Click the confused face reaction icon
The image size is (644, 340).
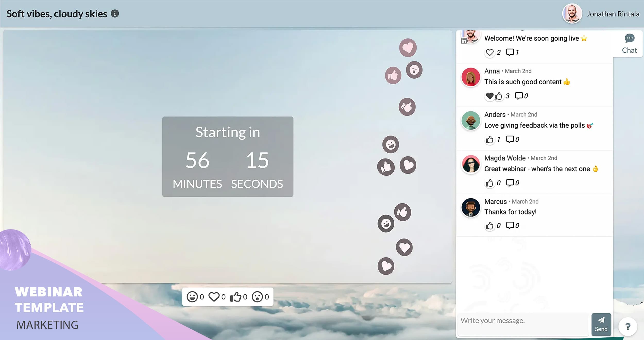[x=257, y=296]
